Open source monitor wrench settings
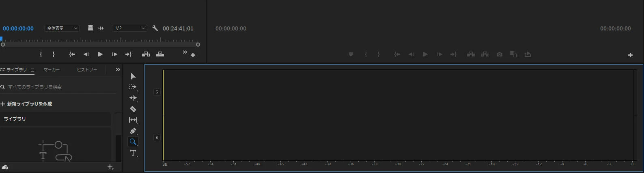The image size is (644, 173). 155,28
